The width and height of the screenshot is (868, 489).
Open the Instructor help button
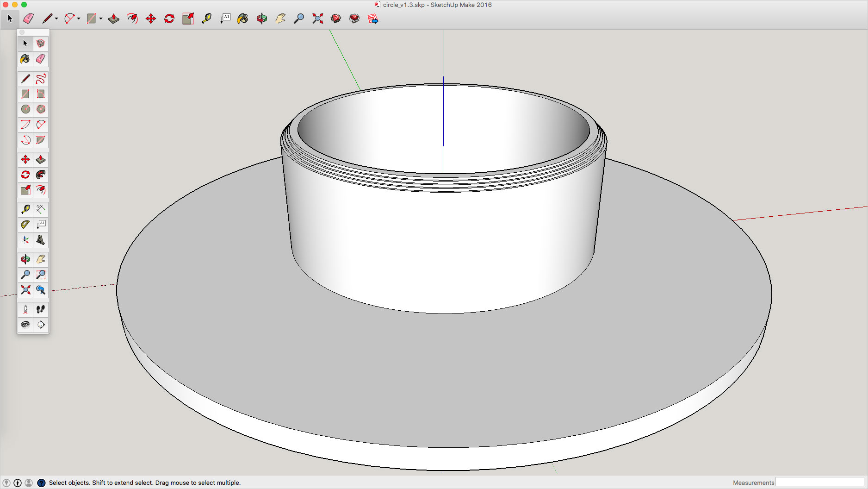click(x=41, y=483)
